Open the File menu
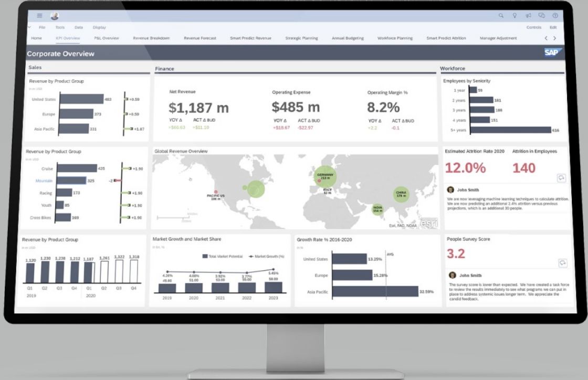The width and height of the screenshot is (588, 380). click(x=42, y=27)
